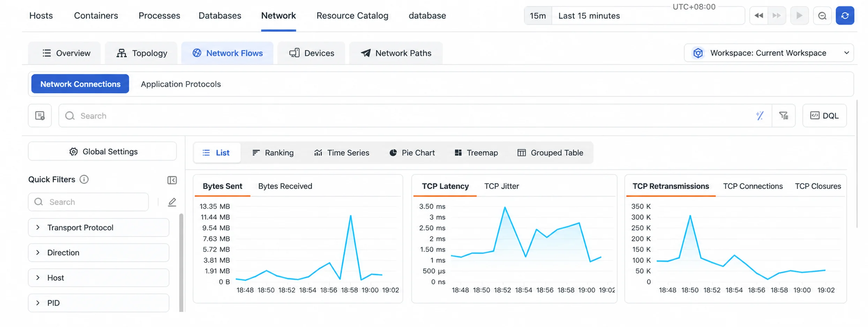Select the Network Flows tab
Viewport: 868px width, 327px height.
point(227,53)
